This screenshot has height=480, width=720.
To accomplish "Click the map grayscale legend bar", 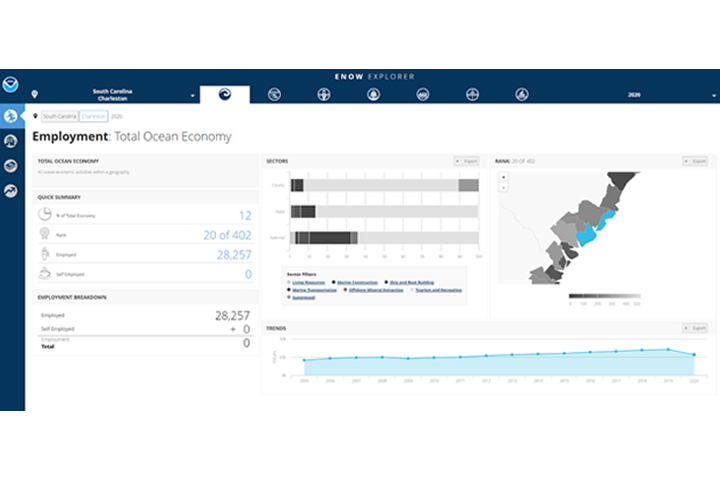I will coord(604,296).
